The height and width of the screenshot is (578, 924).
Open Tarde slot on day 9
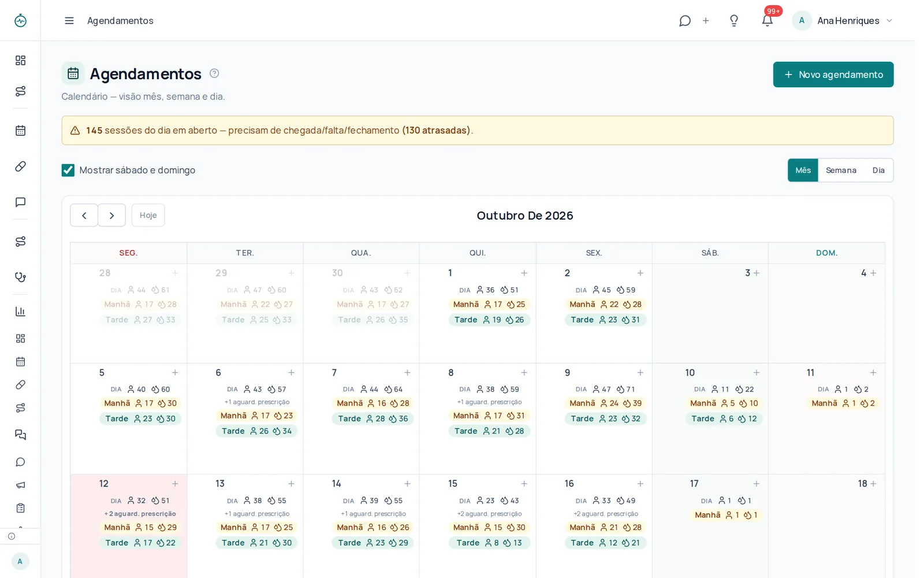pos(605,418)
